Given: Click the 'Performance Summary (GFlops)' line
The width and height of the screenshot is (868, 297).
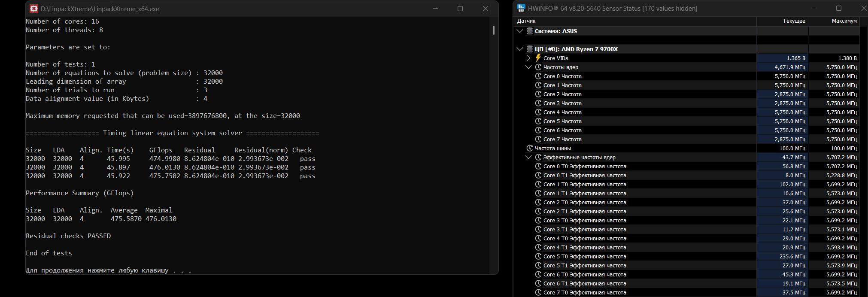Looking at the screenshot, I should 79,193.
